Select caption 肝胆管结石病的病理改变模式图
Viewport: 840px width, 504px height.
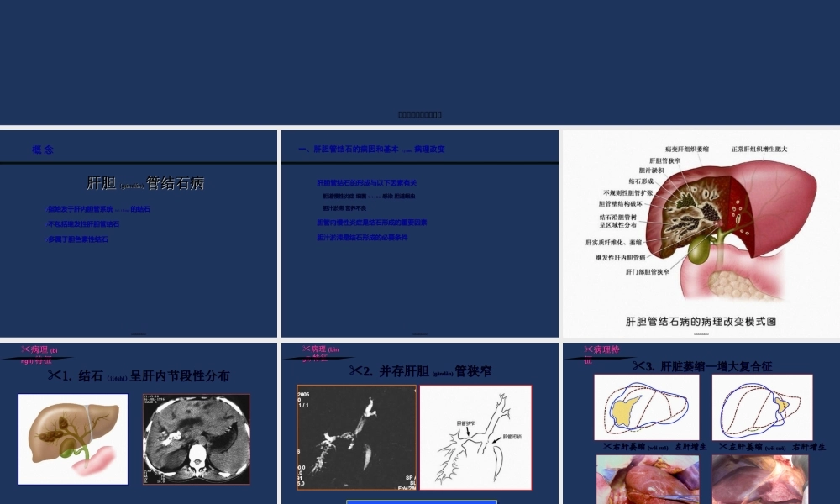(x=701, y=321)
